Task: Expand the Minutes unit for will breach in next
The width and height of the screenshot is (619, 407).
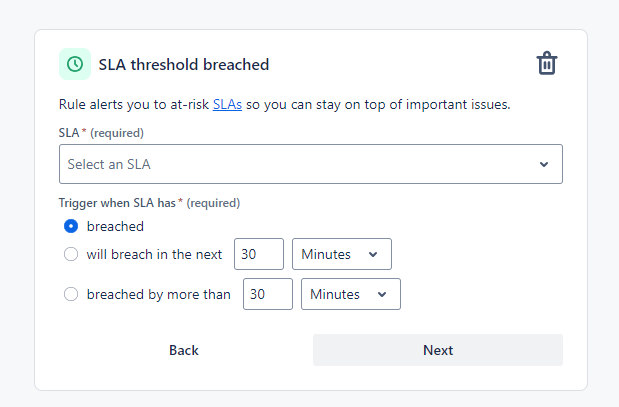Action: point(342,254)
